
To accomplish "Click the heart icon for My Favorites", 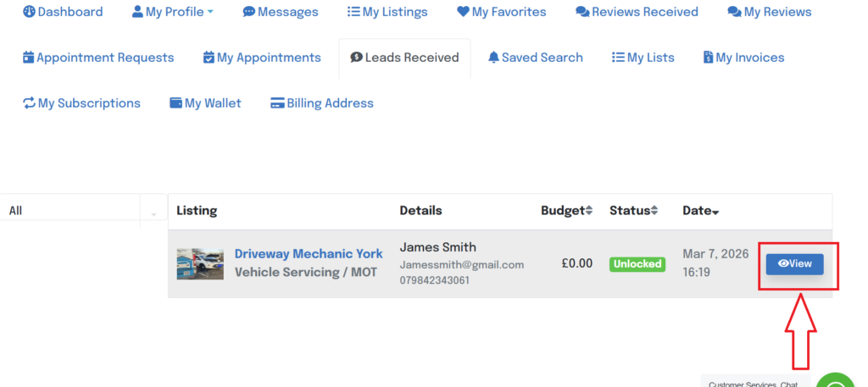I will pyautogui.click(x=463, y=12).
